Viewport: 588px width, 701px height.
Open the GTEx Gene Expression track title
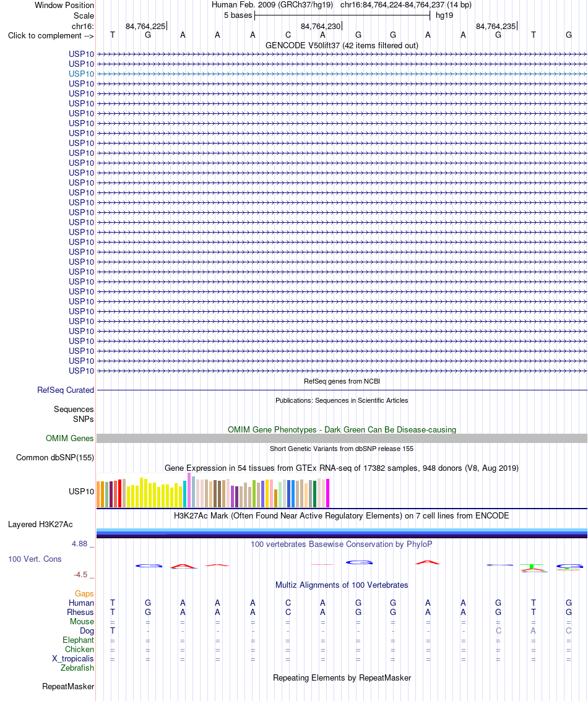342,468
